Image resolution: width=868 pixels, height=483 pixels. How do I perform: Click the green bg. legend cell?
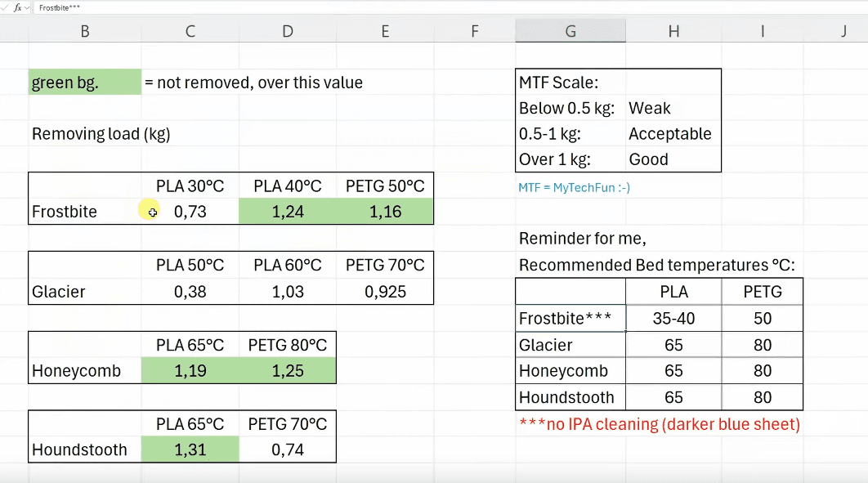click(x=85, y=83)
